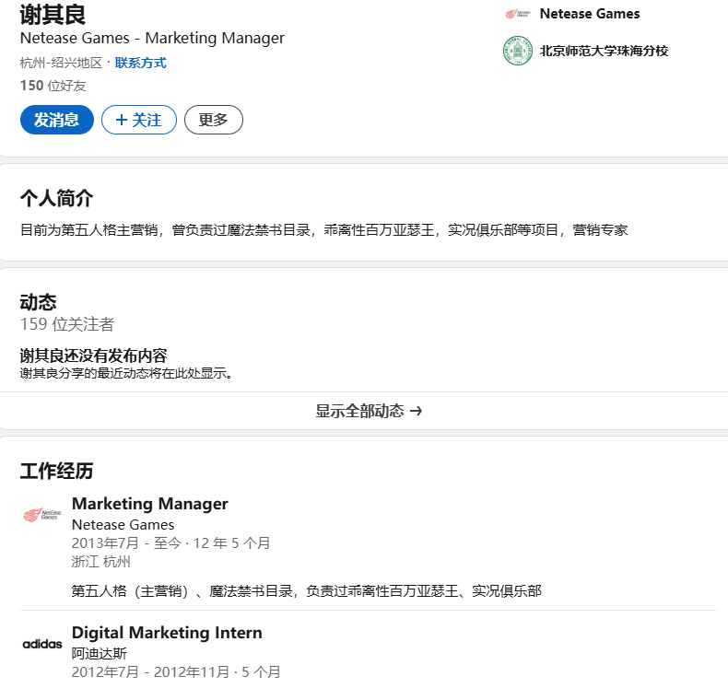Click the 第五人格 job description text
The height and width of the screenshot is (700, 728).
click(x=306, y=590)
